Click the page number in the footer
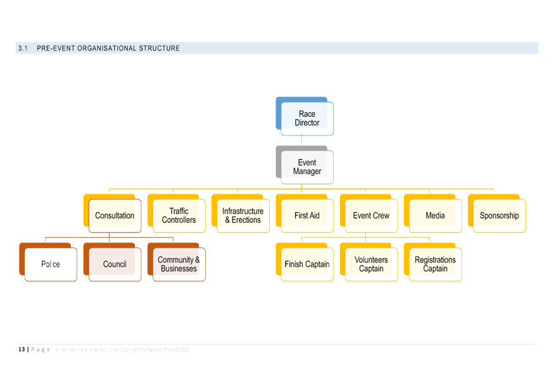Viewport: 554px width, 392px height. (21, 348)
